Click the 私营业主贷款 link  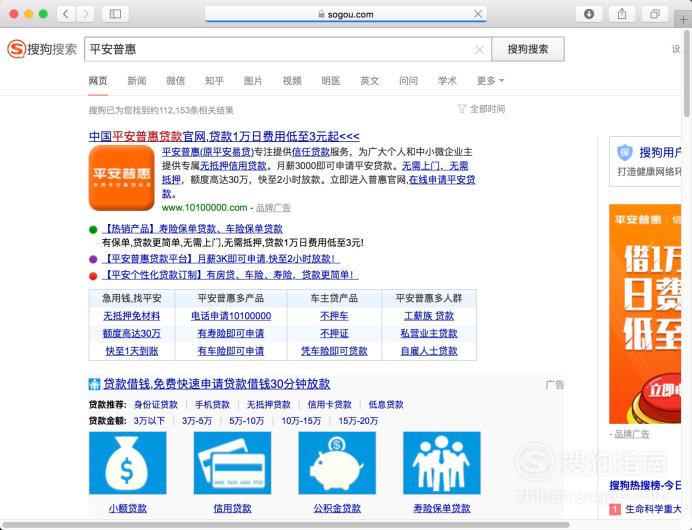(429, 334)
